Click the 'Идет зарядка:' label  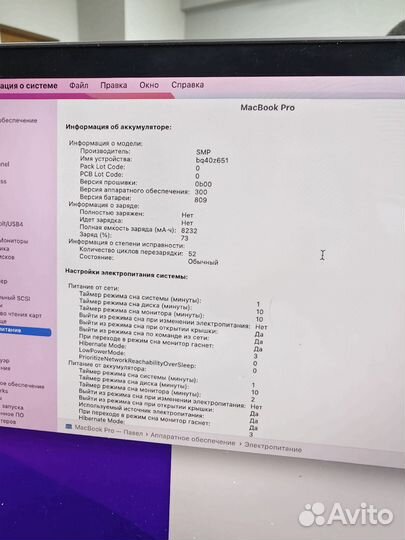pyautogui.click(x=101, y=220)
